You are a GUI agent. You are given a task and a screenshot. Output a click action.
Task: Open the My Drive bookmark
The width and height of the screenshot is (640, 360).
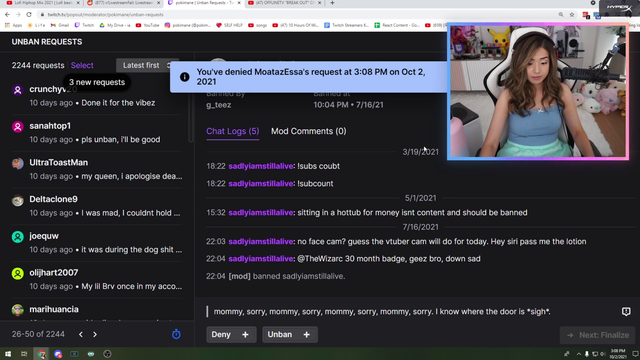[115, 25]
